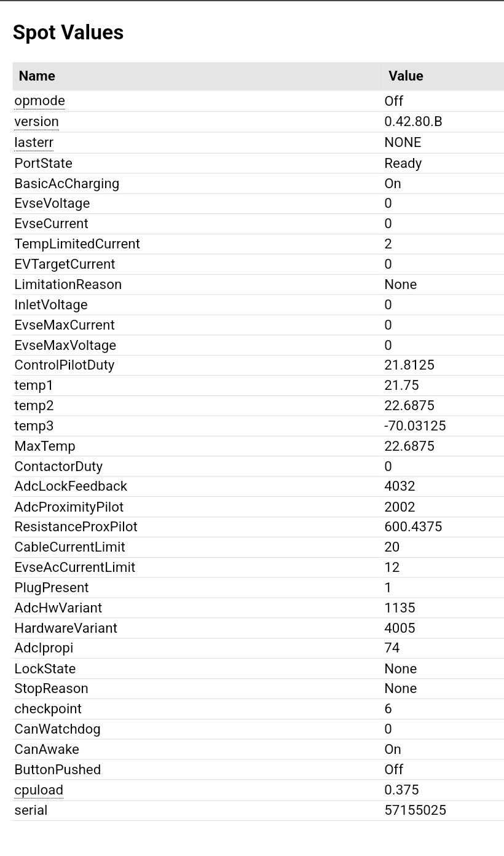Viewport: 504px width, 856px height.
Task: Click the opmode parameter link
Action: pyautogui.click(x=39, y=101)
